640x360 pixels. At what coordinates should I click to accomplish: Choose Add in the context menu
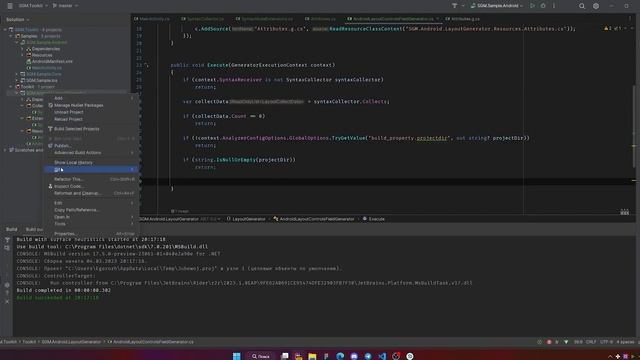[x=91, y=98]
